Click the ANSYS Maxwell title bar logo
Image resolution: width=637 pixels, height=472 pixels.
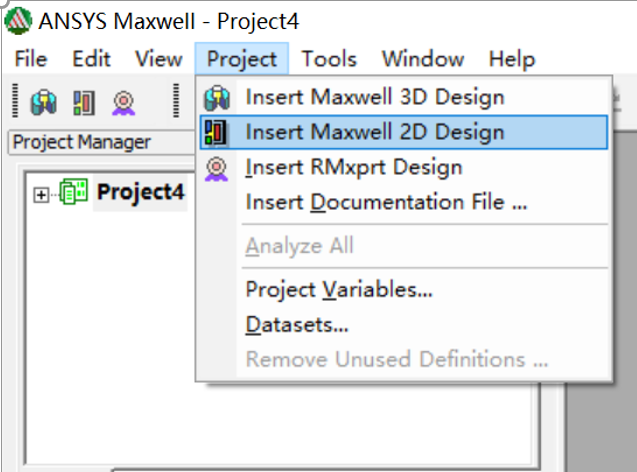coord(19,21)
